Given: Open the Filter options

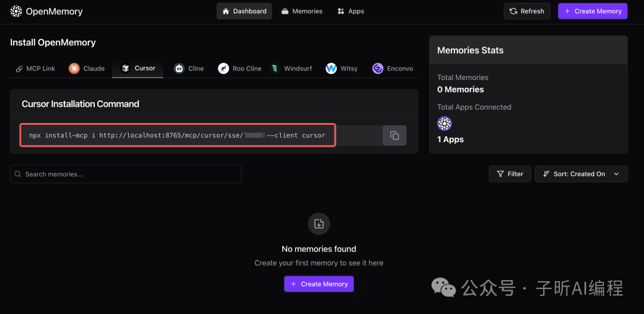Looking at the screenshot, I should 510,174.
